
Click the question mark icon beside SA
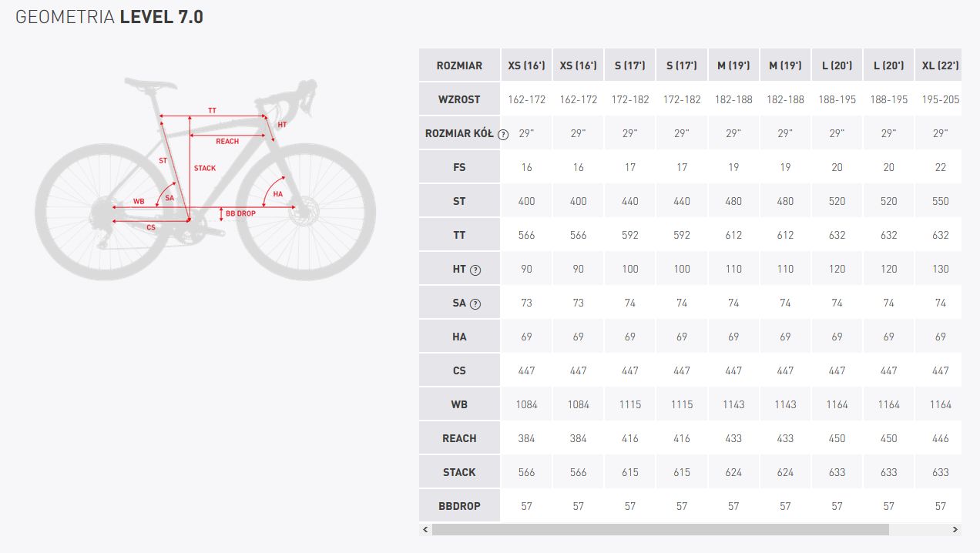pyautogui.click(x=475, y=303)
